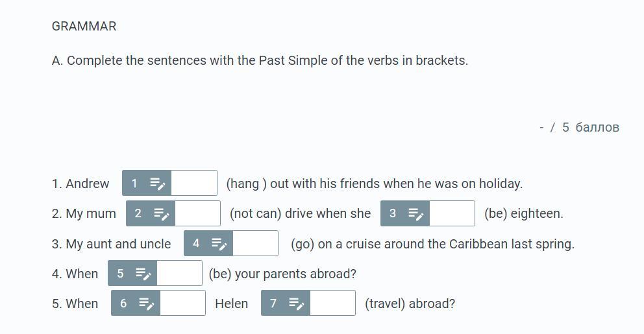Viewport: 644px width, 334px height.
Task: Click the edit pencil icon for blank 2
Action: pyautogui.click(x=162, y=213)
